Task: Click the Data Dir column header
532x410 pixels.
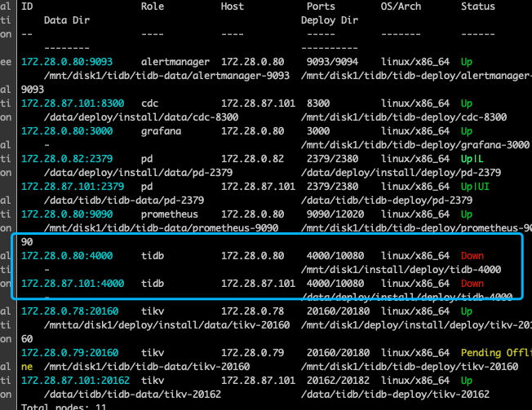Action: click(67, 20)
